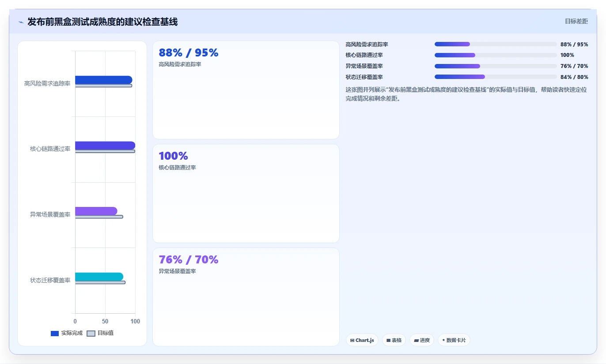
Task: Click the 异常场景覆盖率 progress bar
Action: click(496, 66)
